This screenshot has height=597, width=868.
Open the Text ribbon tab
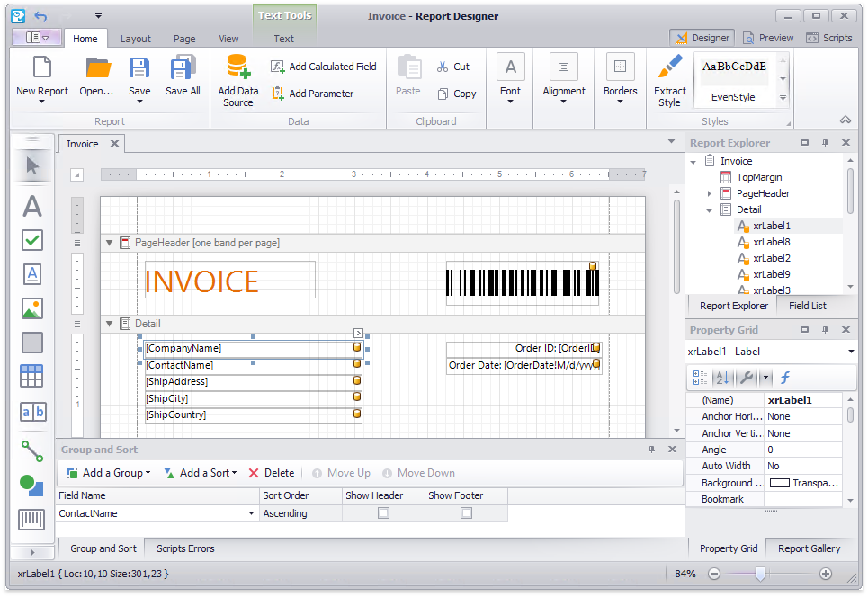coord(284,39)
